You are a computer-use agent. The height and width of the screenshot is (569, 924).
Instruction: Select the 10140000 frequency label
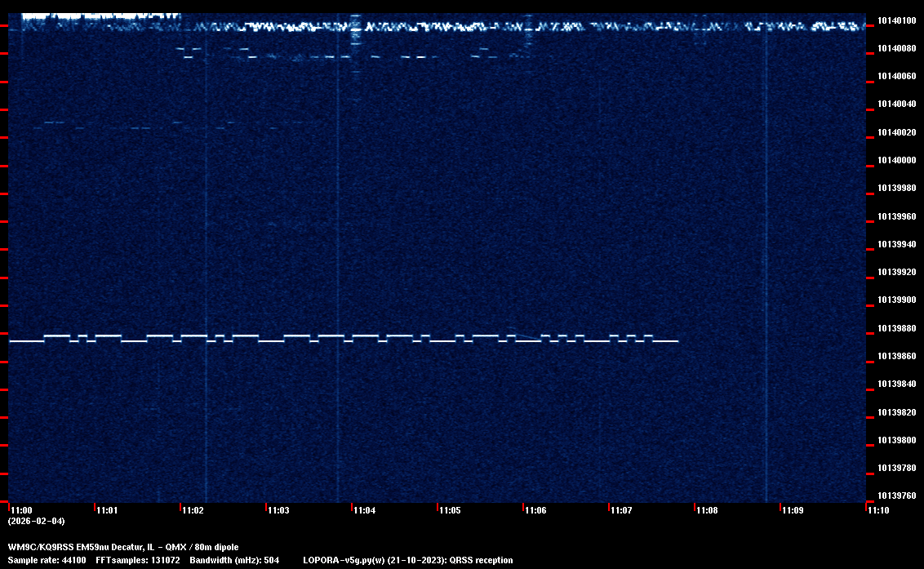[x=895, y=160]
